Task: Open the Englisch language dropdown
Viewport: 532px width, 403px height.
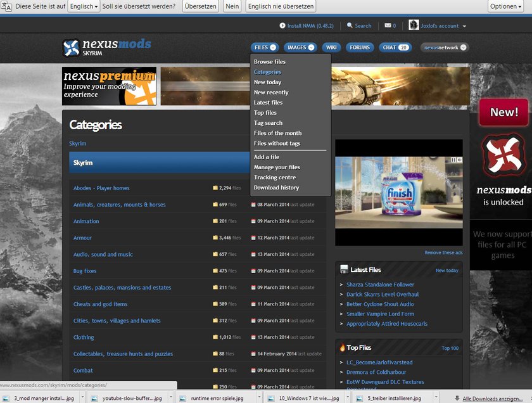Action: tap(84, 6)
